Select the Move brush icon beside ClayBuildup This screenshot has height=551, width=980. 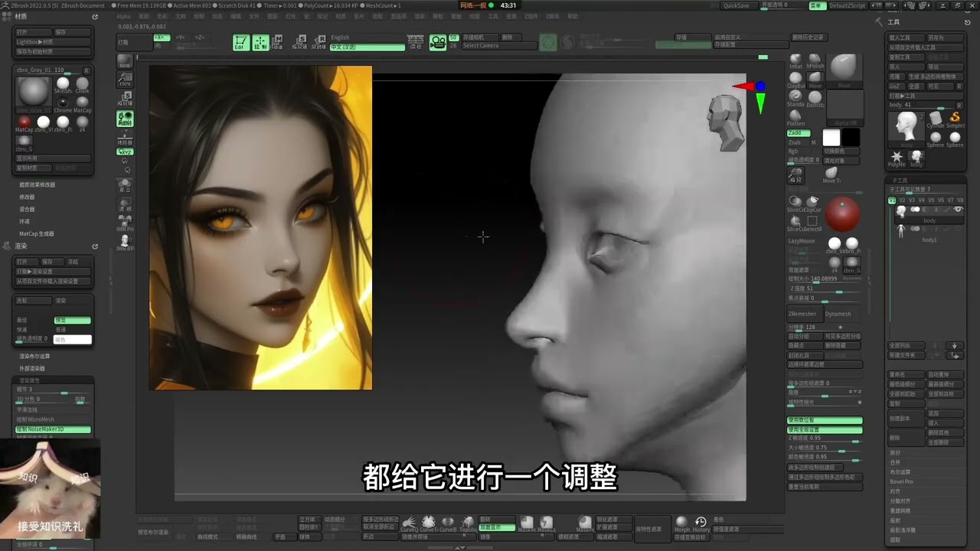(x=815, y=80)
